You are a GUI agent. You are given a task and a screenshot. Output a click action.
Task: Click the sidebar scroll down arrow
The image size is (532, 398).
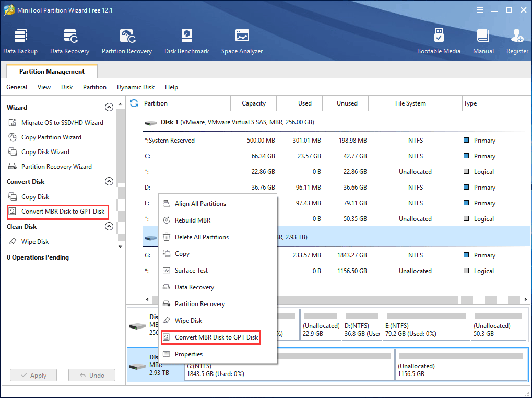(120, 247)
